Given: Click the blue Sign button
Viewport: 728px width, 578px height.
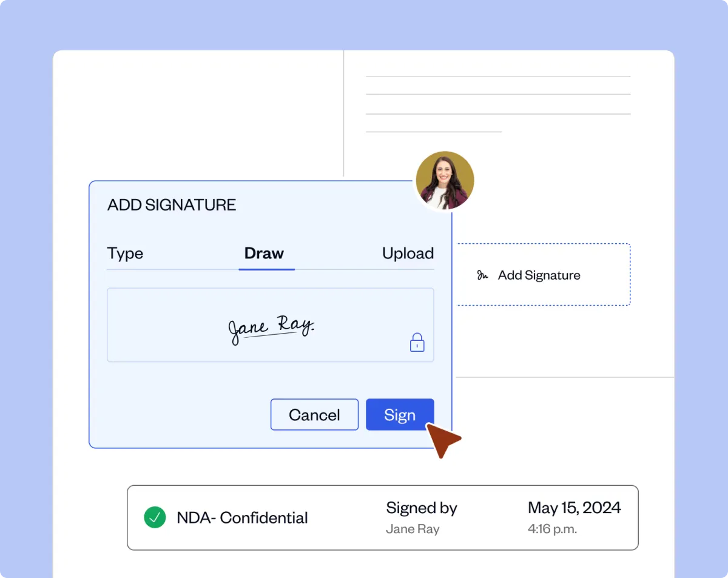Looking at the screenshot, I should click(400, 415).
